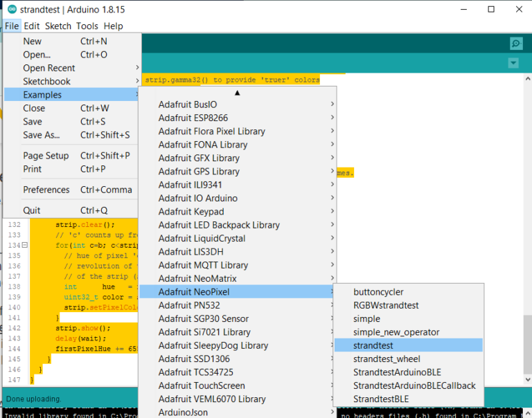Open the Help menu
Image resolution: width=532 pixels, height=418 pixels.
pyautogui.click(x=114, y=26)
